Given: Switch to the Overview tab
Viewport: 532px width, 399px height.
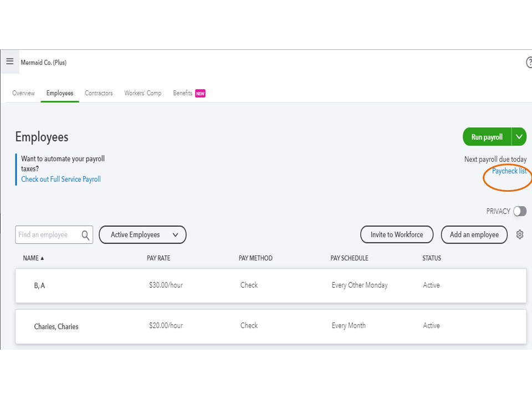Looking at the screenshot, I should 23,93.
